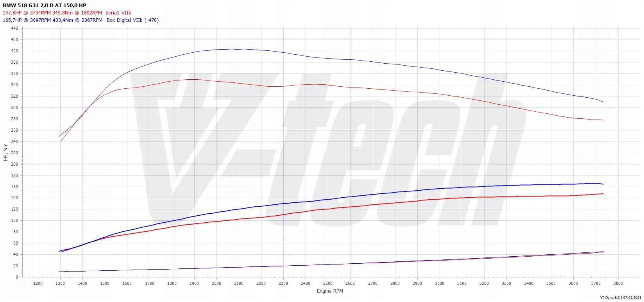Click the "3500" RPM axis label

551,284
